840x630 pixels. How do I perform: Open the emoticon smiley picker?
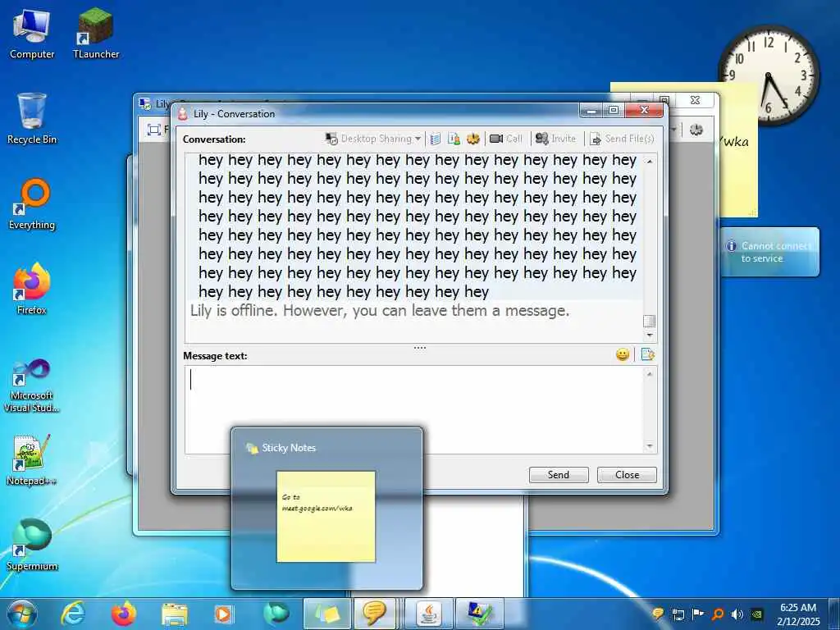coord(622,354)
